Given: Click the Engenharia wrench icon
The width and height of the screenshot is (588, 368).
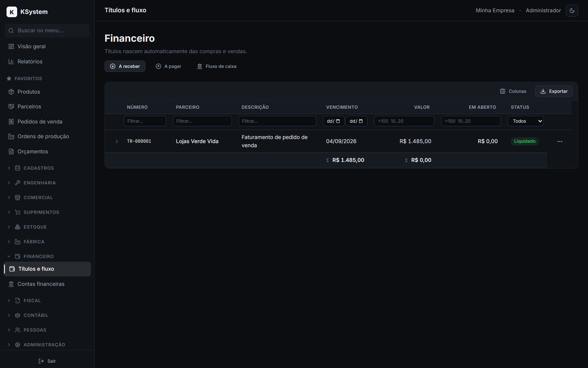Looking at the screenshot, I should click(x=18, y=183).
